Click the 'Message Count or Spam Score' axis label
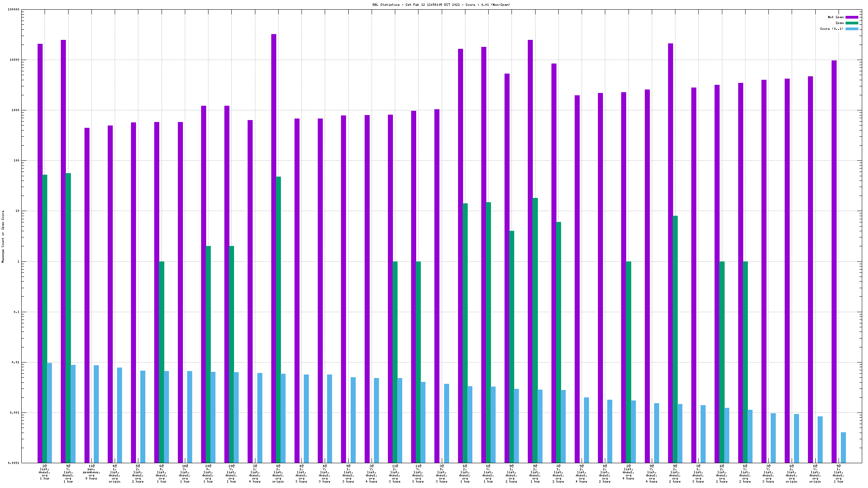The width and height of the screenshot is (868, 488). point(3,237)
